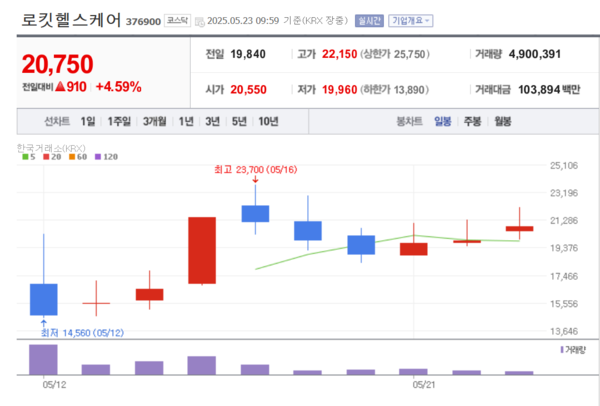Switch to the 주봉 candlestick chart

click(473, 121)
